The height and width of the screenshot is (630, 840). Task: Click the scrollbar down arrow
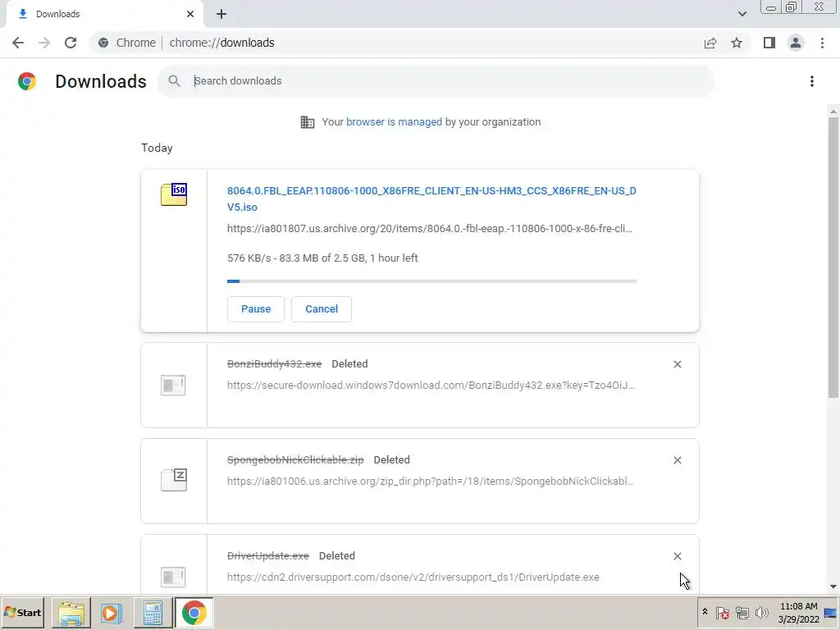[x=833, y=587]
